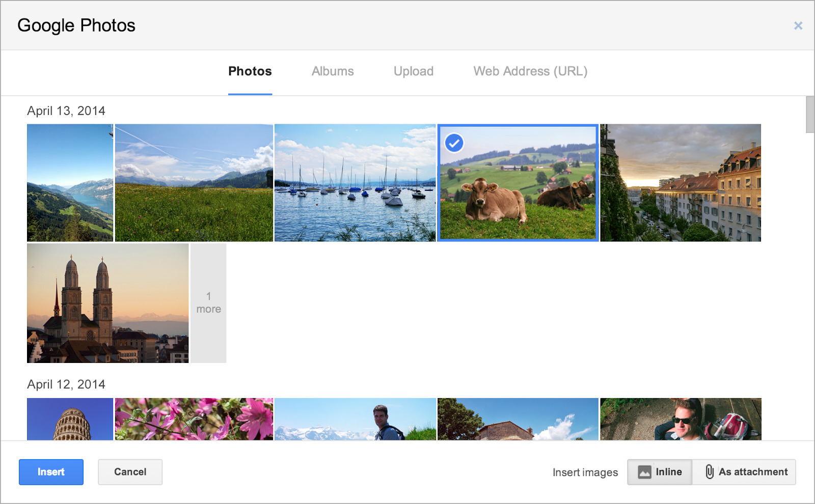The height and width of the screenshot is (504, 815).
Task: Select the green meadow with mountains photo
Action: [x=194, y=182]
